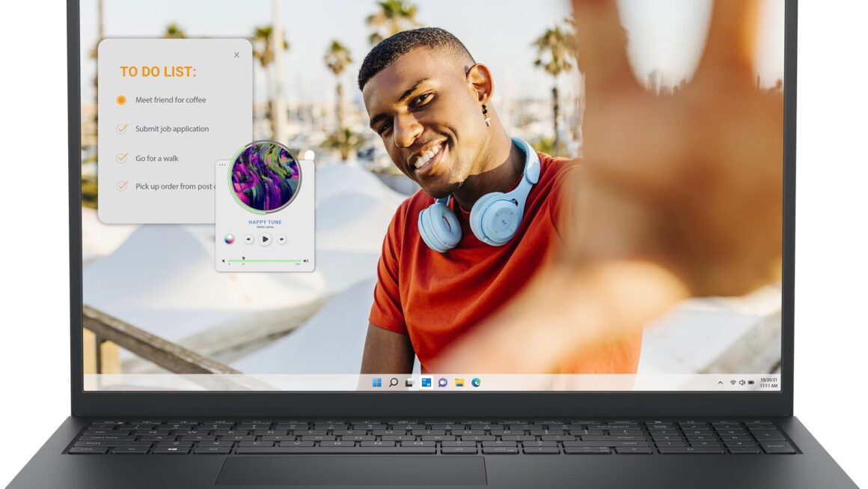Open the three-dot menu on music player
868x489 pixels.
click(222, 165)
